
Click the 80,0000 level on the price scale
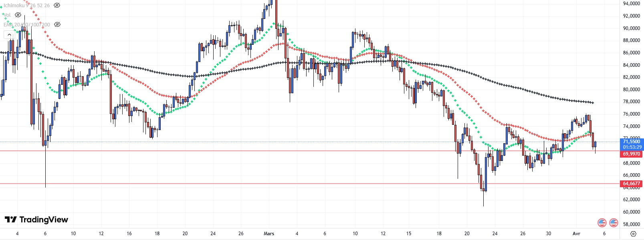[631, 89]
